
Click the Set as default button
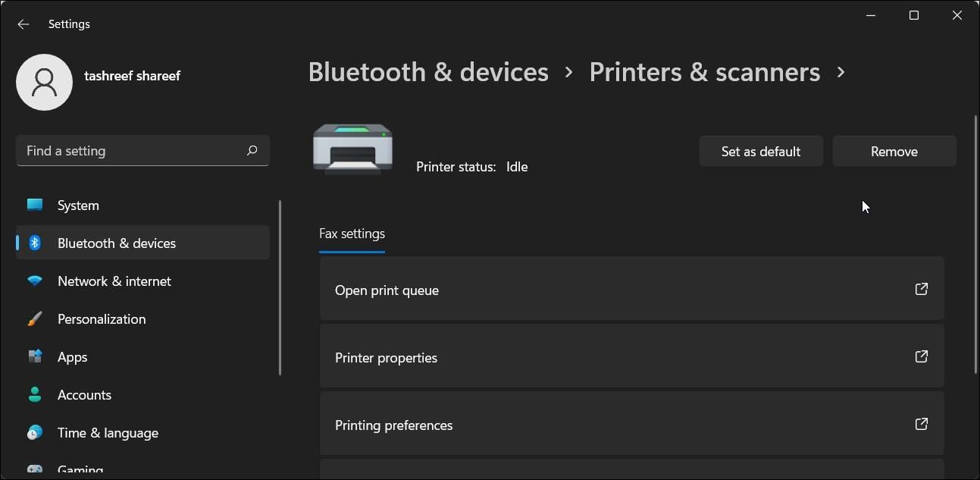click(x=761, y=151)
